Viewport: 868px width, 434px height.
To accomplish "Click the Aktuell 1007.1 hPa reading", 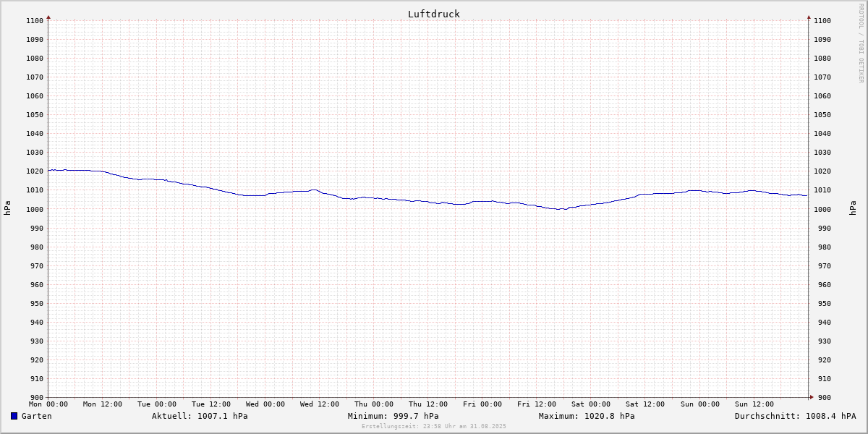I will (x=200, y=416).
